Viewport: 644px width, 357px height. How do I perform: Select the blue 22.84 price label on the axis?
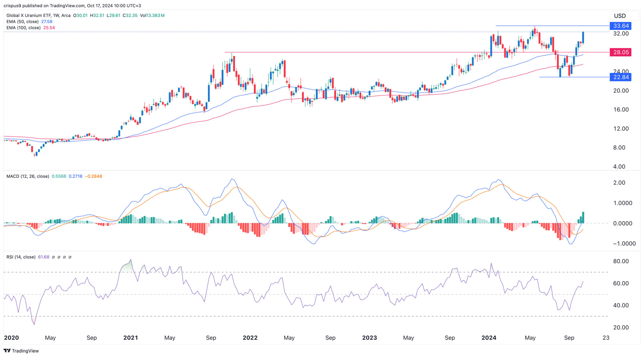point(621,77)
